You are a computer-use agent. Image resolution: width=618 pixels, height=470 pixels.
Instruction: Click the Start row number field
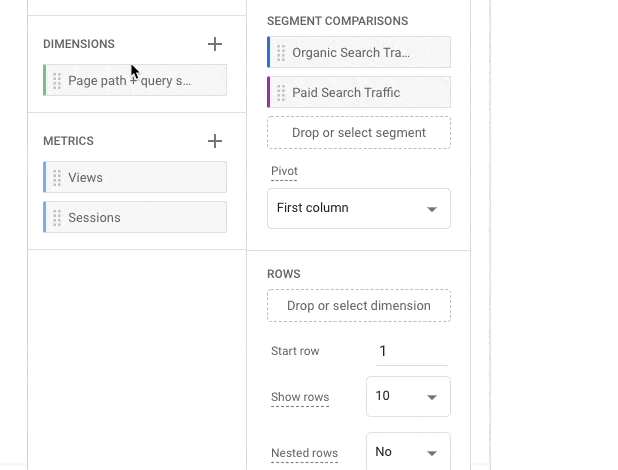tap(410, 351)
